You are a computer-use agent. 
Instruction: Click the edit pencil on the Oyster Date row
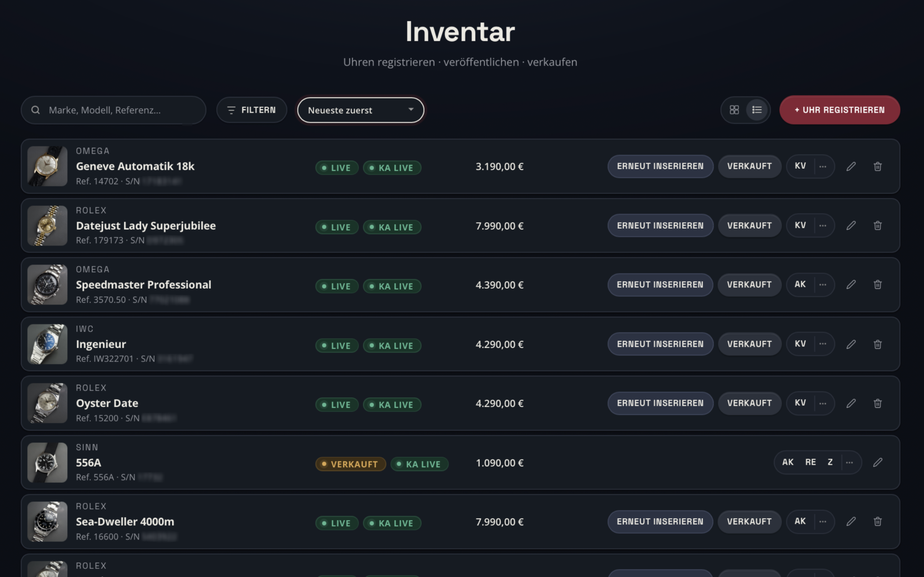(851, 404)
